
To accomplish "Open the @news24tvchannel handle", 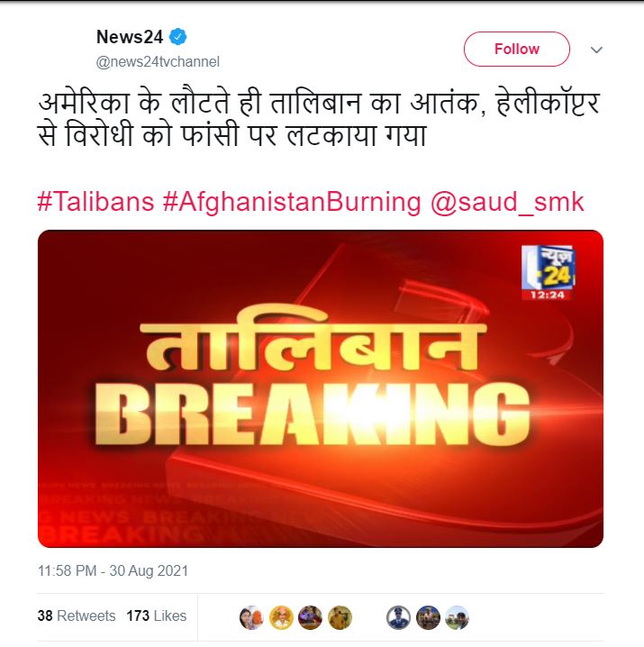I will 158,62.
